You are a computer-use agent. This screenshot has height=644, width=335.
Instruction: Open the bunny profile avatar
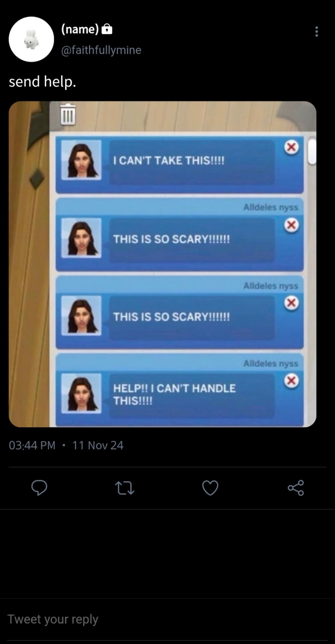[x=31, y=39]
